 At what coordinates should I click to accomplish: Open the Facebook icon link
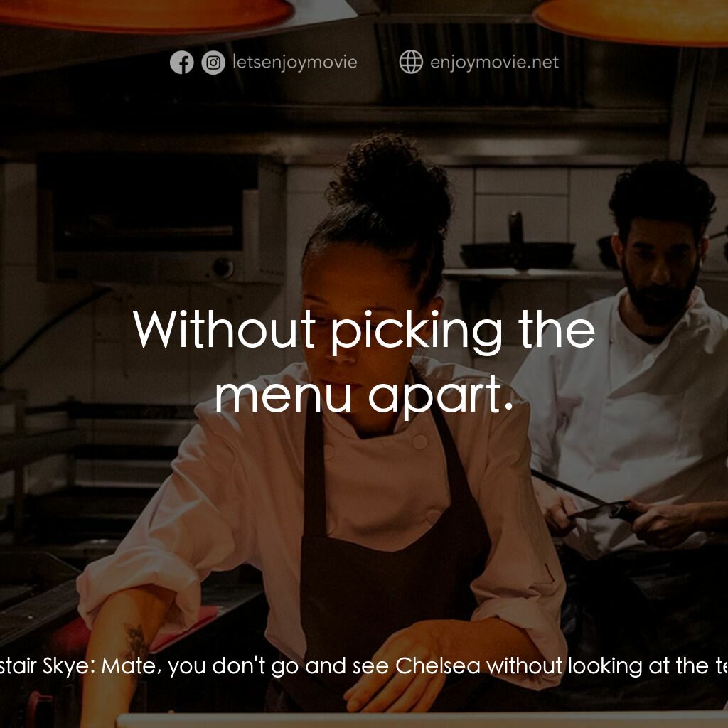pyautogui.click(x=181, y=63)
